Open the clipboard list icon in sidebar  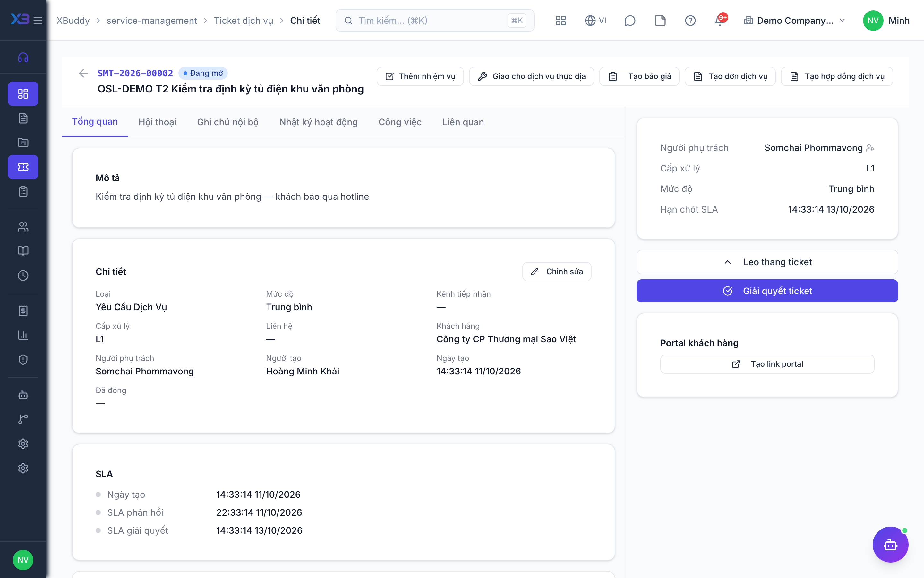(23, 191)
